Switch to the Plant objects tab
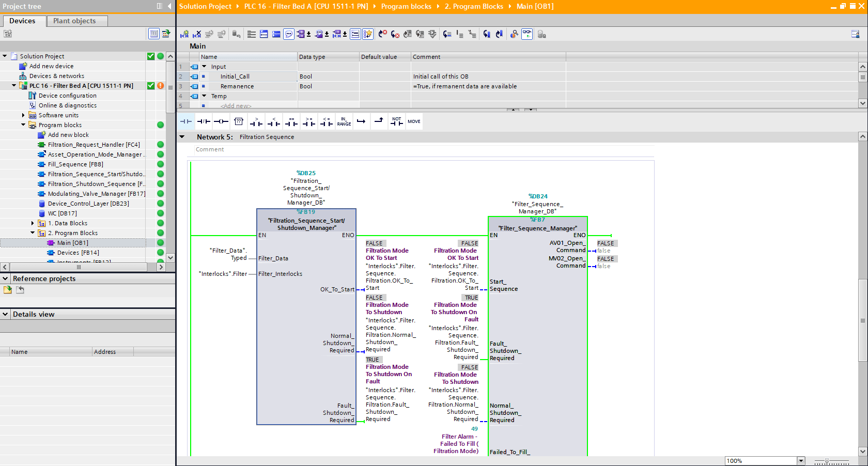 click(74, 21)
